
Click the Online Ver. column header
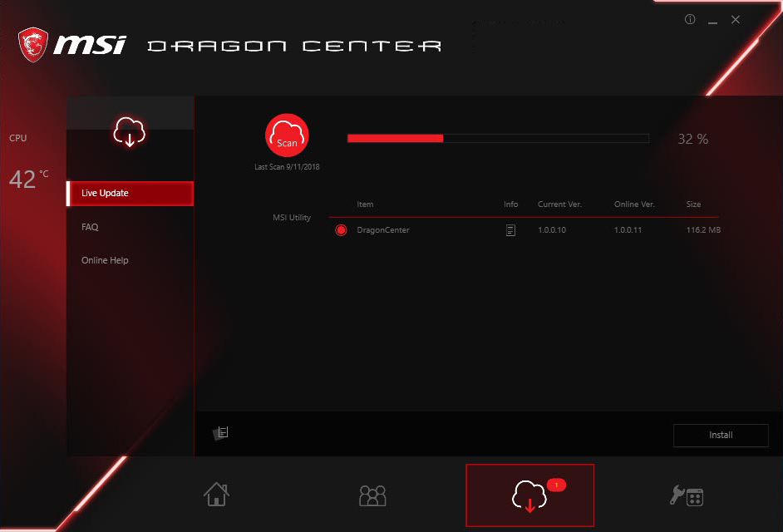[633, 204]
